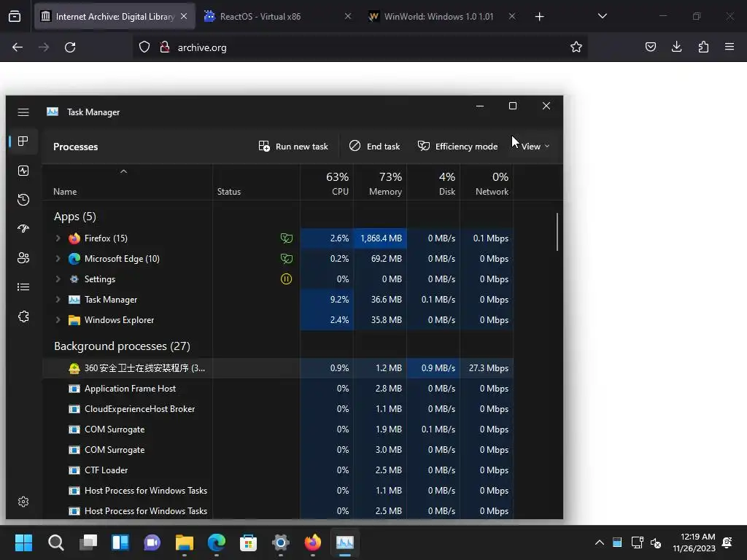Click the 27.3 Mbps network value
The width and height of the screenshot is (747, 560).
pyautogui.click(x=488, y=368)
